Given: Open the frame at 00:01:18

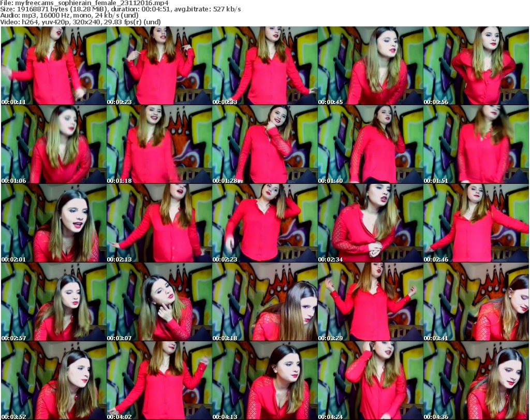Looking at the screenshot, I should tap(159, 144).
